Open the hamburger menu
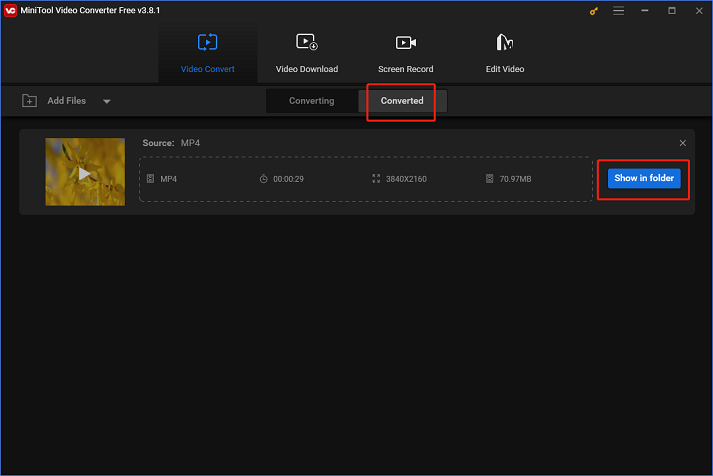 coord(618,10)
